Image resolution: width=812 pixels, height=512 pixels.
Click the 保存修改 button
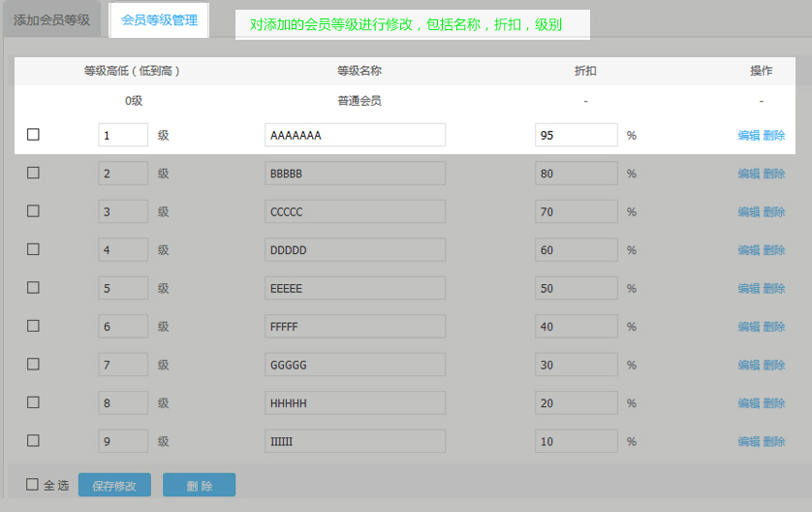point(114,486)
